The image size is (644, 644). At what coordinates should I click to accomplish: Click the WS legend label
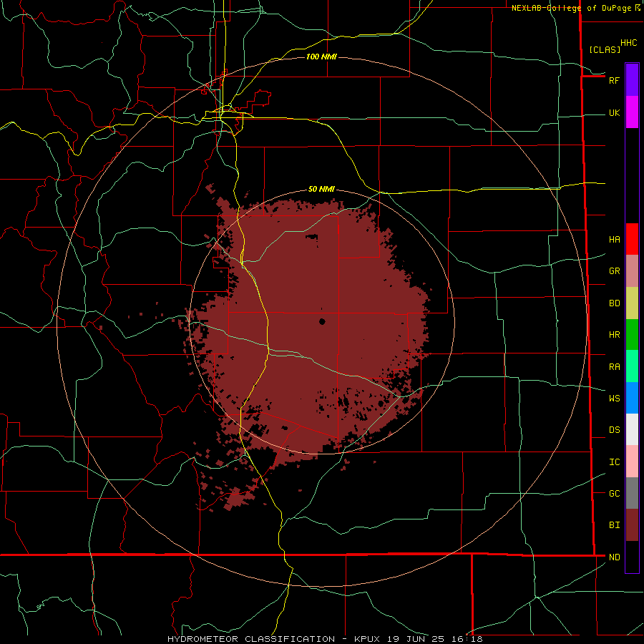click(x=614, y=399)
